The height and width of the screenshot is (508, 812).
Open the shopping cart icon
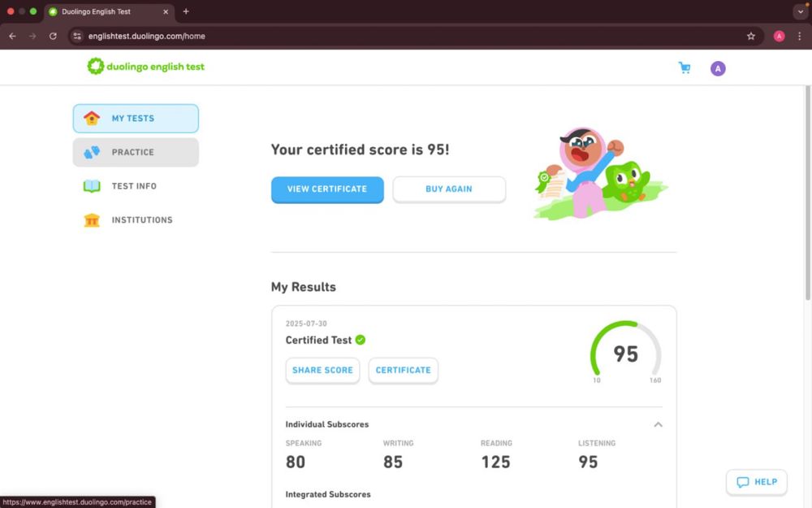pyautogui.click(x=685, y=68)
